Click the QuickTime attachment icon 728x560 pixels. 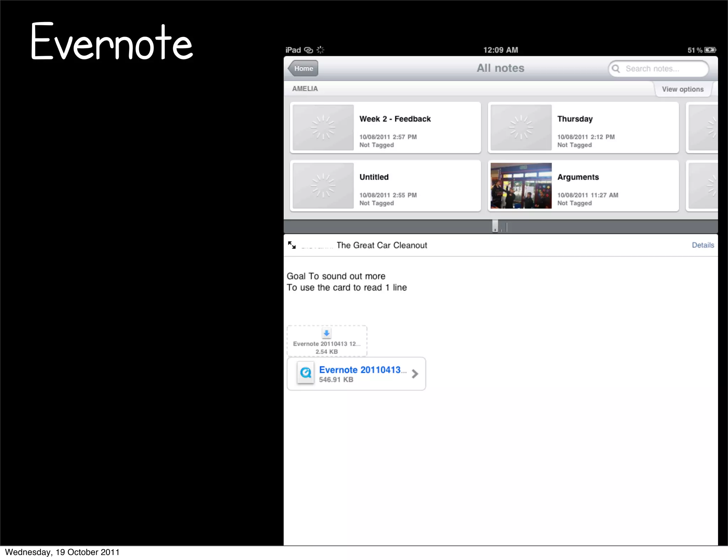306,373
